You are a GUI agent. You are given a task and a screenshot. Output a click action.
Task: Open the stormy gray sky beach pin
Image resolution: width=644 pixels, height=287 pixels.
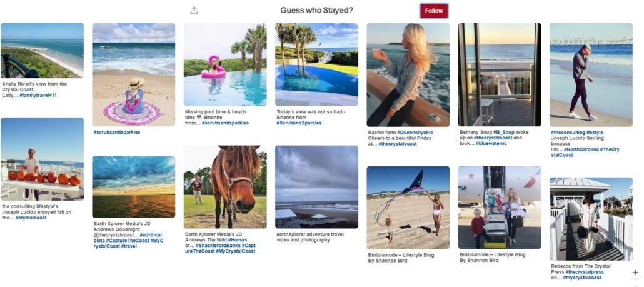coord(316,187)
